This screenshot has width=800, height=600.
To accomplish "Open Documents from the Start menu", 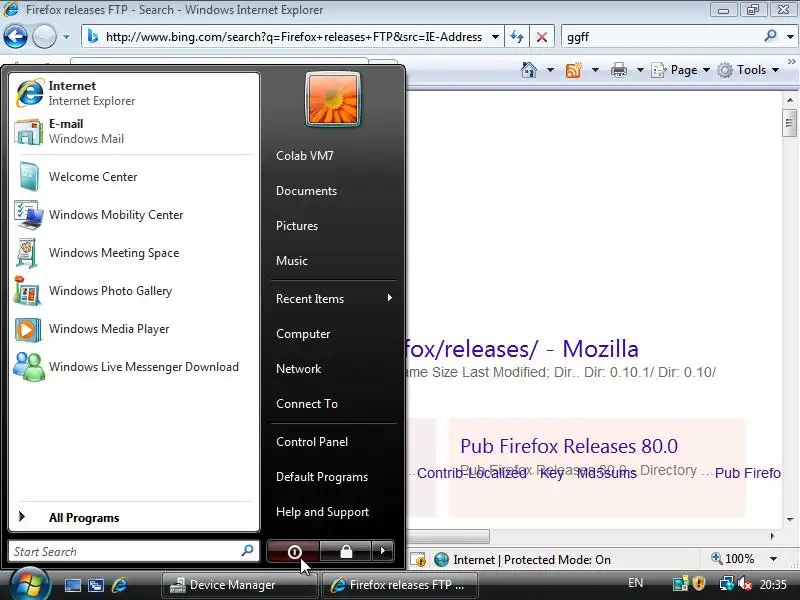I will click(x=306, y=191).
